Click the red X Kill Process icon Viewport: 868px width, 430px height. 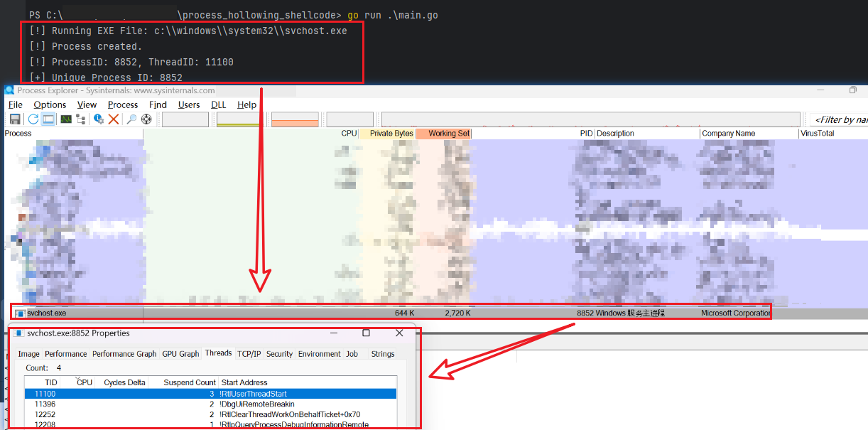pyautogui.click(x=113, y=119)
